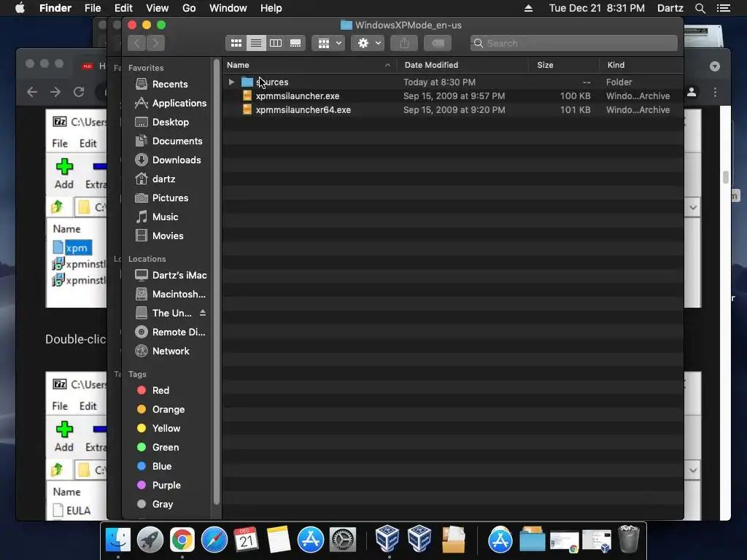Screen dimensions: 747x560
Task: Sort by Size column header
Action: [564, 65]
